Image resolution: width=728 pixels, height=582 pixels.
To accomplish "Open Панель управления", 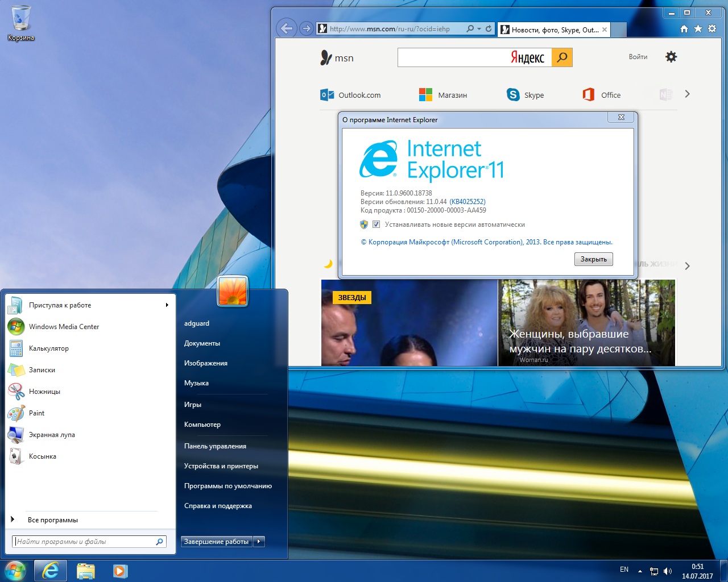I will (215, 446).
